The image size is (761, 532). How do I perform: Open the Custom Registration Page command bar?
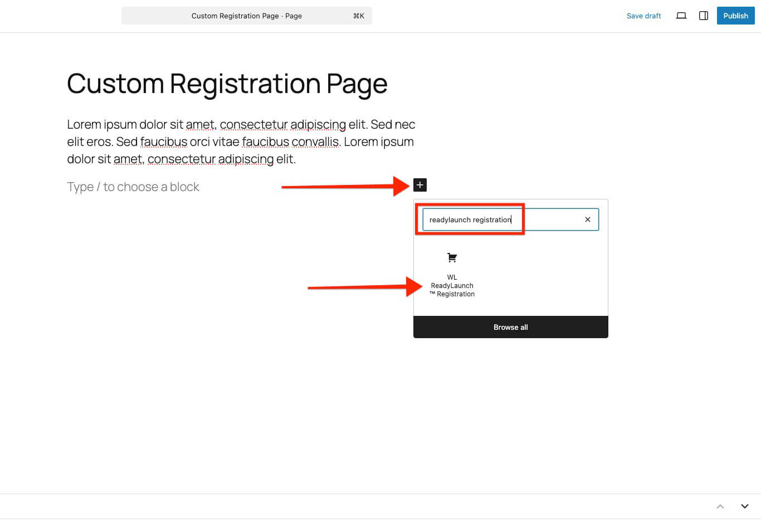click(x=246, y=16)
